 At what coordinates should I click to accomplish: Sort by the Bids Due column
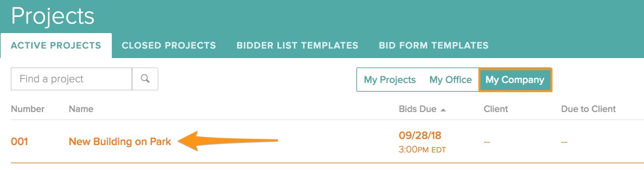[417, 109]
